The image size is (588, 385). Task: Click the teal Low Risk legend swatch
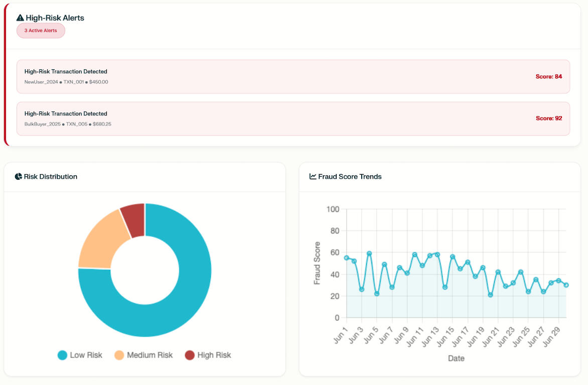coord(63,355)
